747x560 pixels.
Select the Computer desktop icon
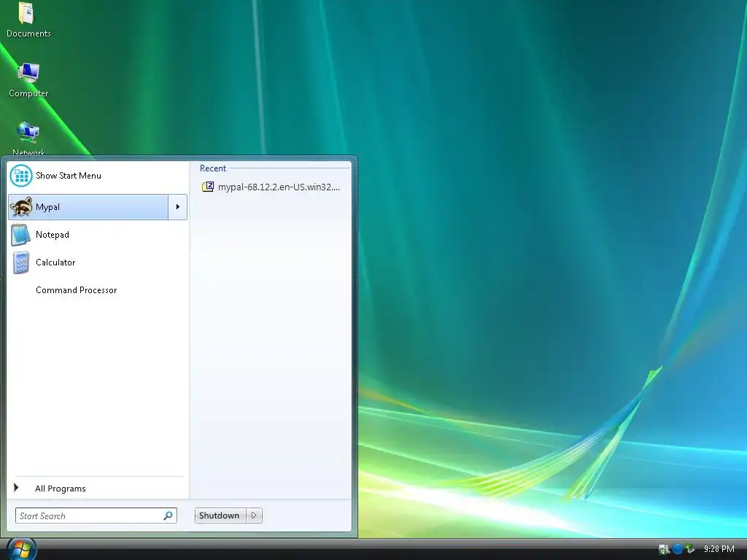tap(28, 79)
